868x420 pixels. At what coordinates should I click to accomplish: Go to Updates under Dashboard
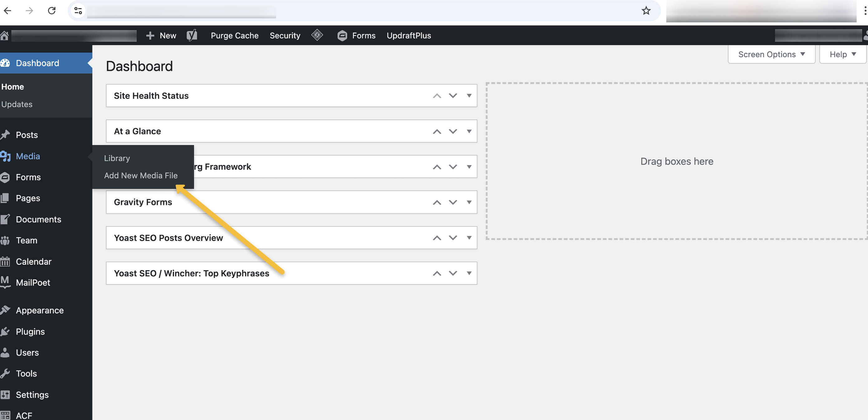click(x=17, y=104)
